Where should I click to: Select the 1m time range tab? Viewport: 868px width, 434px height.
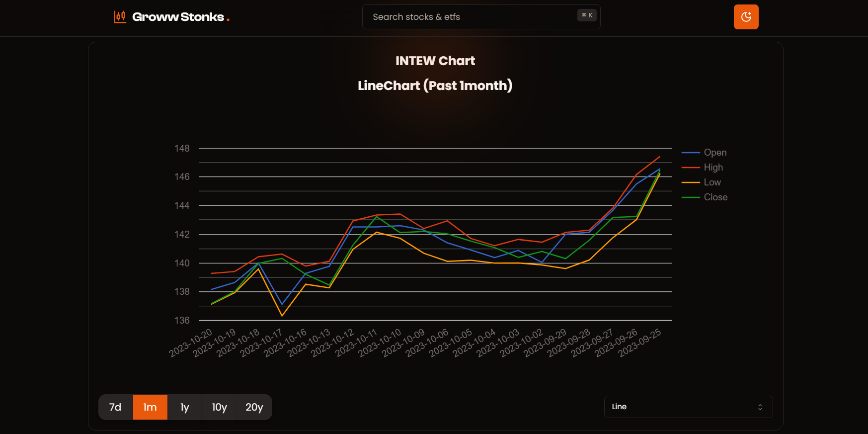[x=150, y=407]
